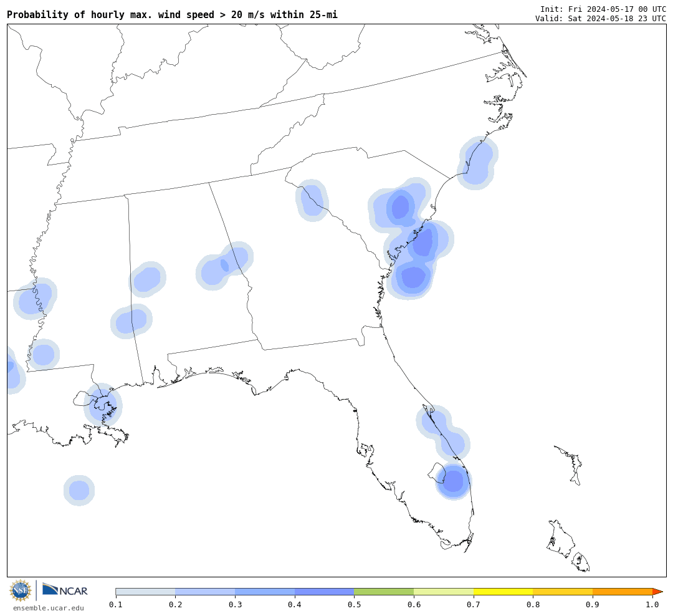
Task: Click the 0.3–0.4 blue colorbar segment
Action: point(265,592)
